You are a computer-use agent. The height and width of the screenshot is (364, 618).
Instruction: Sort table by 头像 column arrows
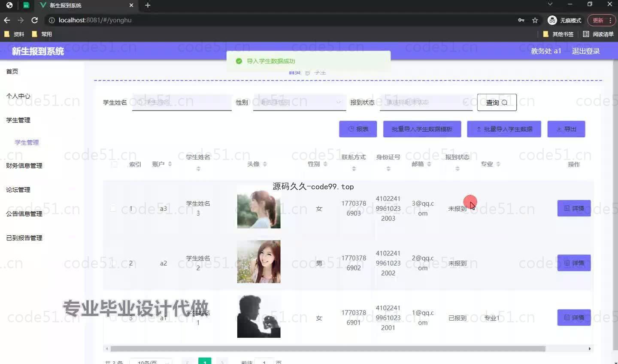coord(265,164)
